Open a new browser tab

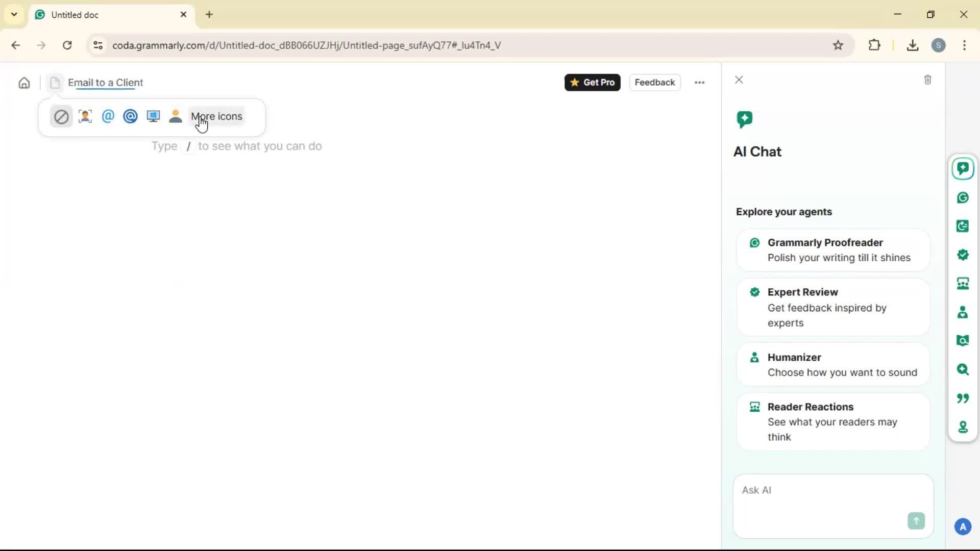pyautogui.click(x=209, y=14)
